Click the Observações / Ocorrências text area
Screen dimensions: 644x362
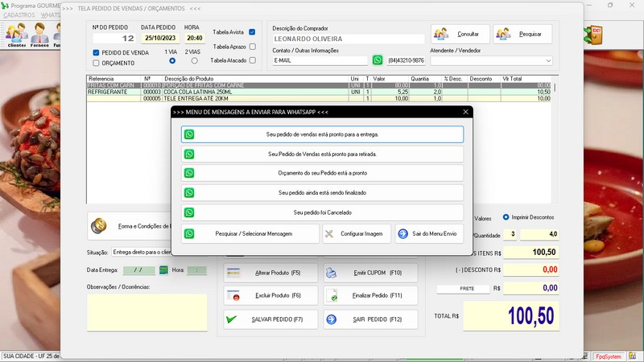pos(147,312)
